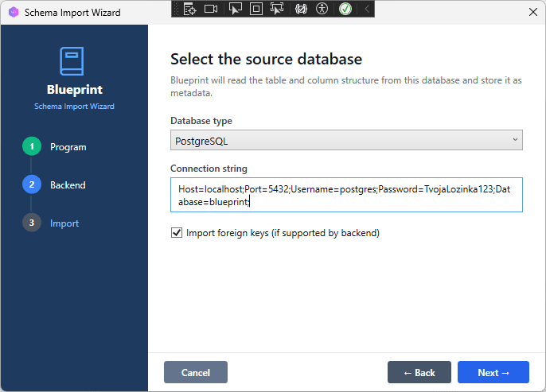Click the Schema Import Wizard sidebar subtitle
The width and height of the screenshot is (546, 392).
[74, 106]
